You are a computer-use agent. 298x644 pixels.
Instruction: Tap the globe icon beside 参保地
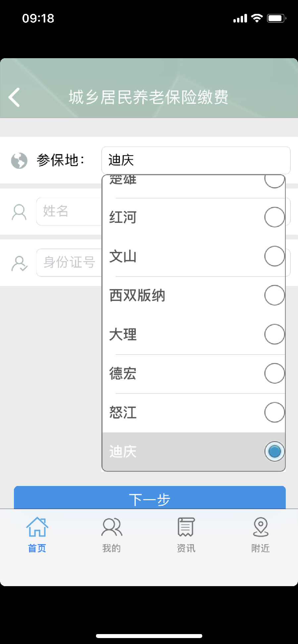19,161
